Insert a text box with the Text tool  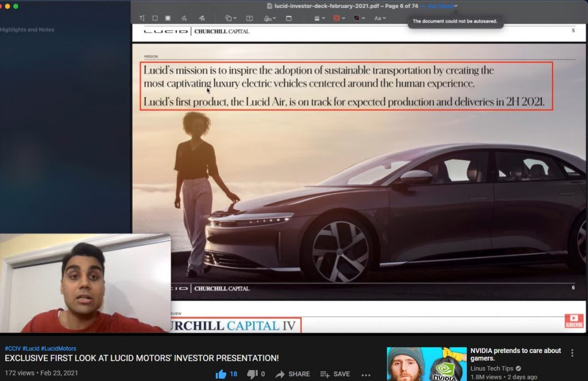coord(249,18)
